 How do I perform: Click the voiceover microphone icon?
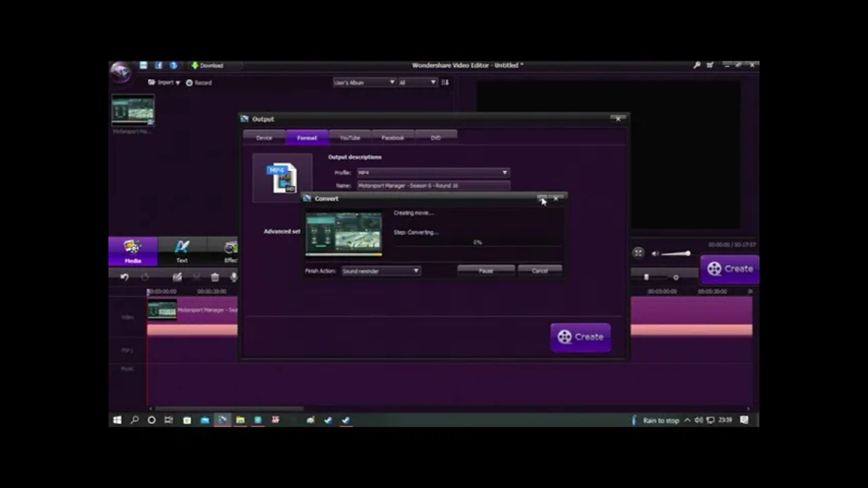pyautogui.click(x=233, y=277)
